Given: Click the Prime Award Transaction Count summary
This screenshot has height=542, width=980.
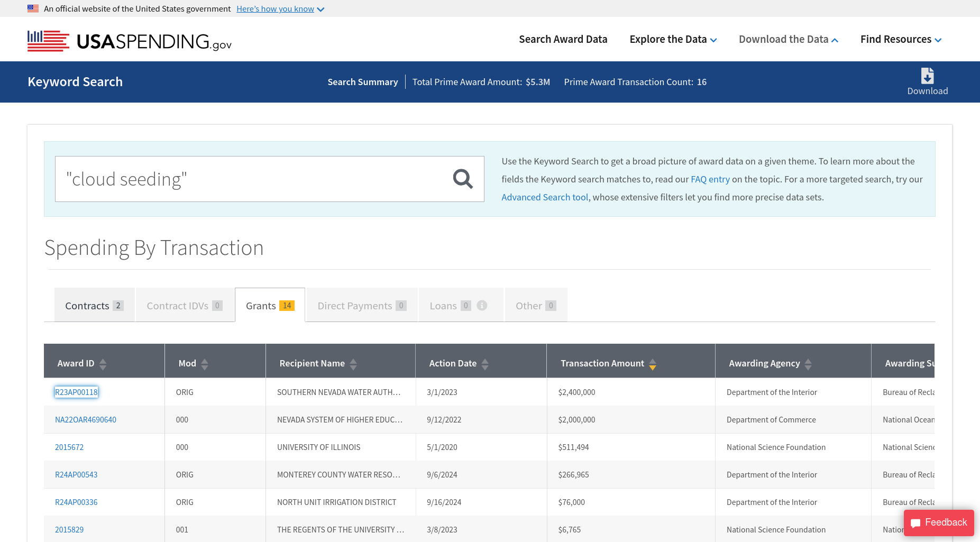Looking at the screenshot, I should pos(635,82).
